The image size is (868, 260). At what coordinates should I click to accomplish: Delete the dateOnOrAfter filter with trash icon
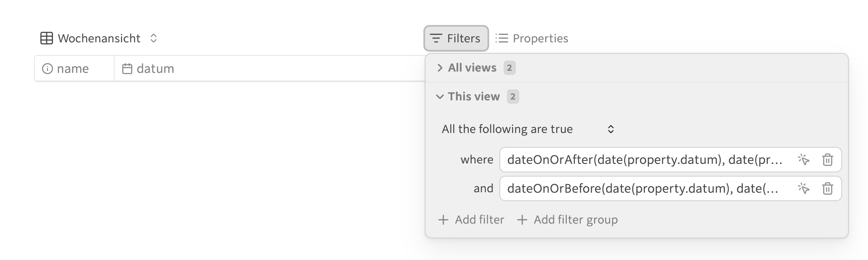coord(828,160)
